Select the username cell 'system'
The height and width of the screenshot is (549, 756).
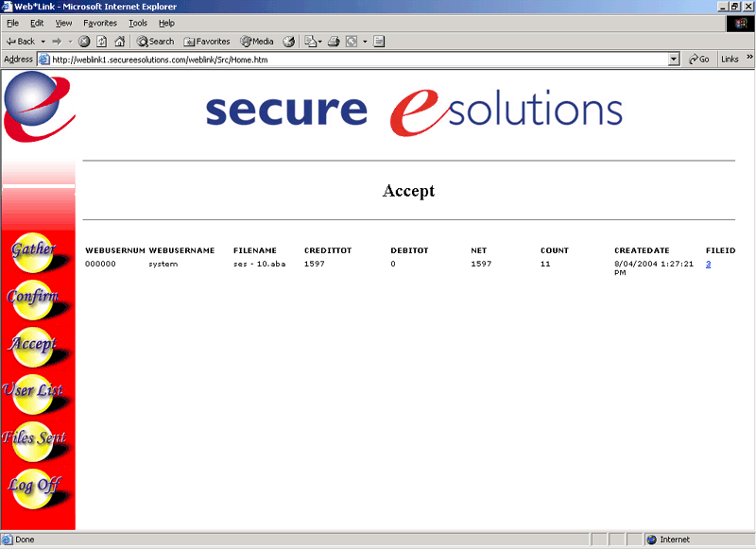click(x=163, y=265)
